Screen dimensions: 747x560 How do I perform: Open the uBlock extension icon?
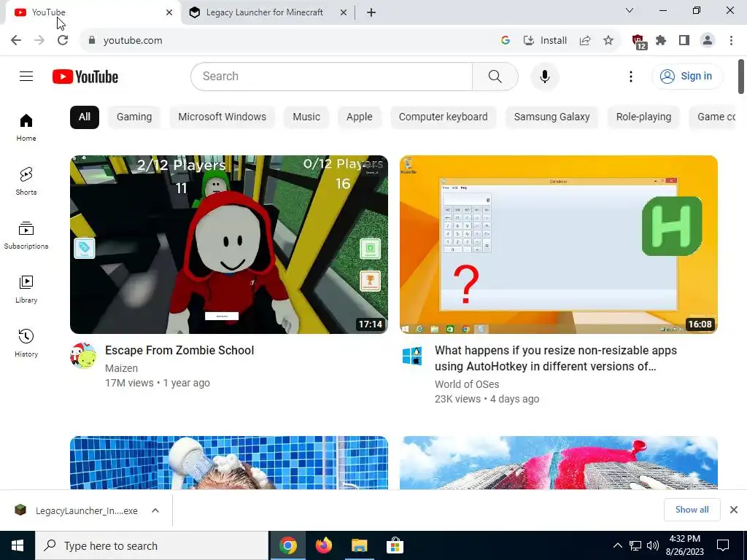639,42
